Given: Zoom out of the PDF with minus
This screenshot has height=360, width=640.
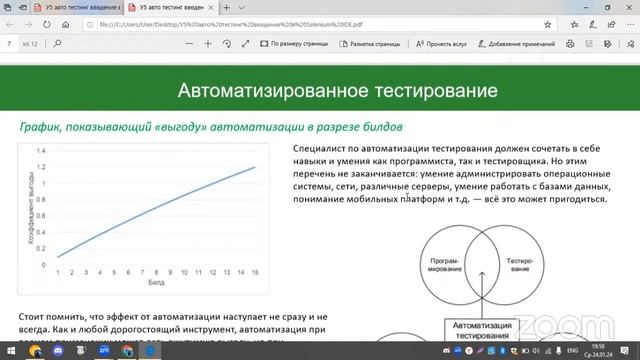Looking at the screenshot, I should [189, 43].
